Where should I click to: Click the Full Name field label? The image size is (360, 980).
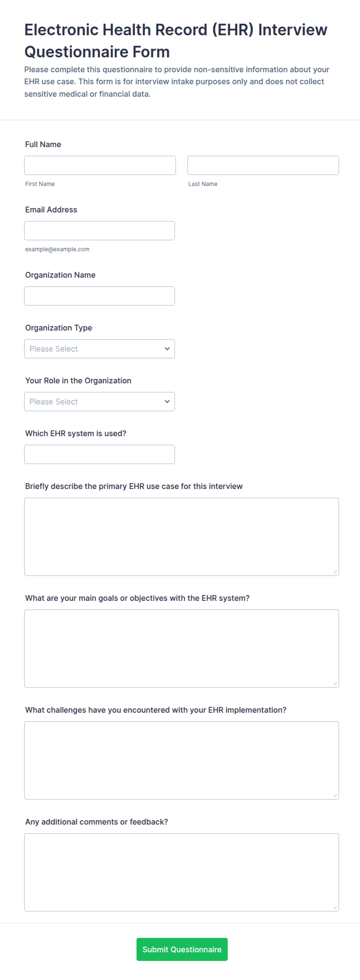pyautogui.click(x=43, y=144)
